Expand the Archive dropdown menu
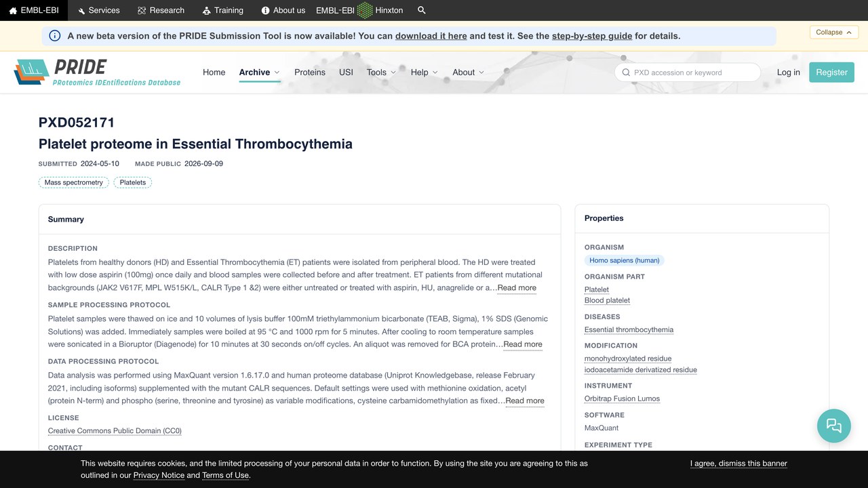 260,73
